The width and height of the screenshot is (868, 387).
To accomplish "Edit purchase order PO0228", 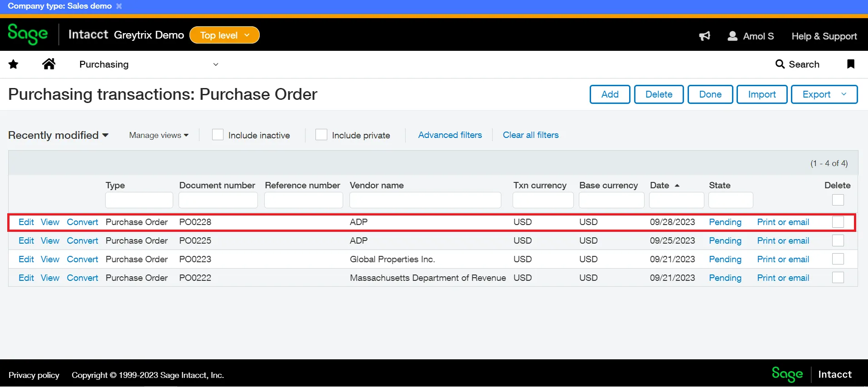I will (x=26, y=222).
